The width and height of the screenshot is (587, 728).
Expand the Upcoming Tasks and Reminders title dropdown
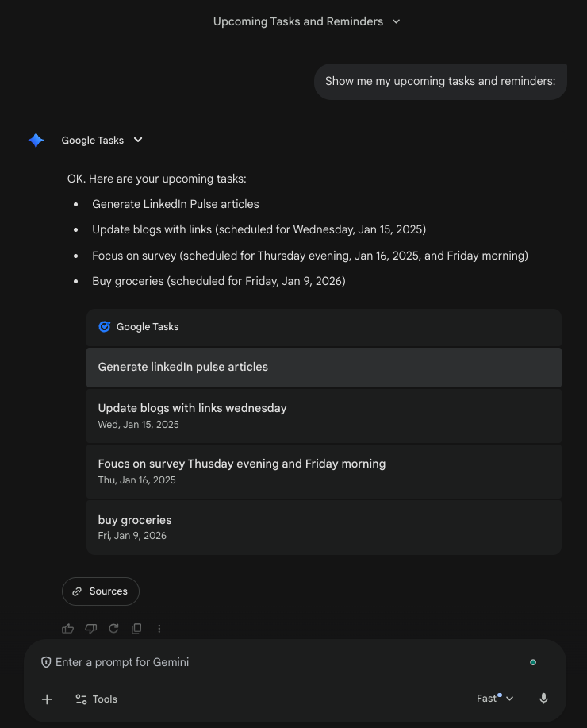(395, 21)
